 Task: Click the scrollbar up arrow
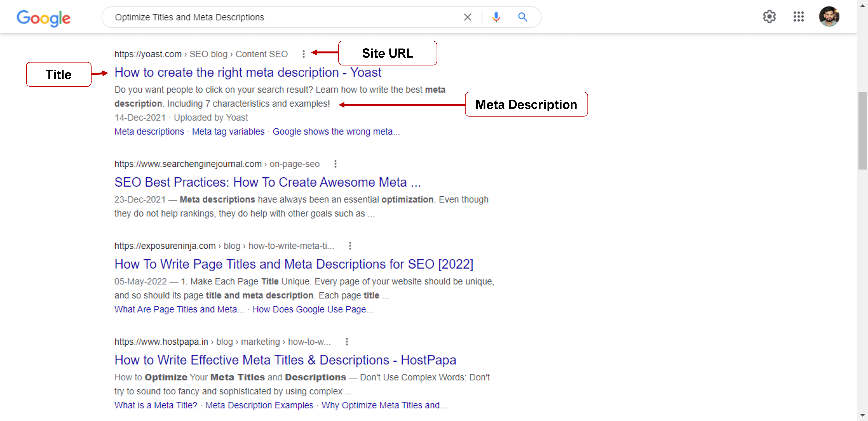pyautogui.click(x=862, y=6)
